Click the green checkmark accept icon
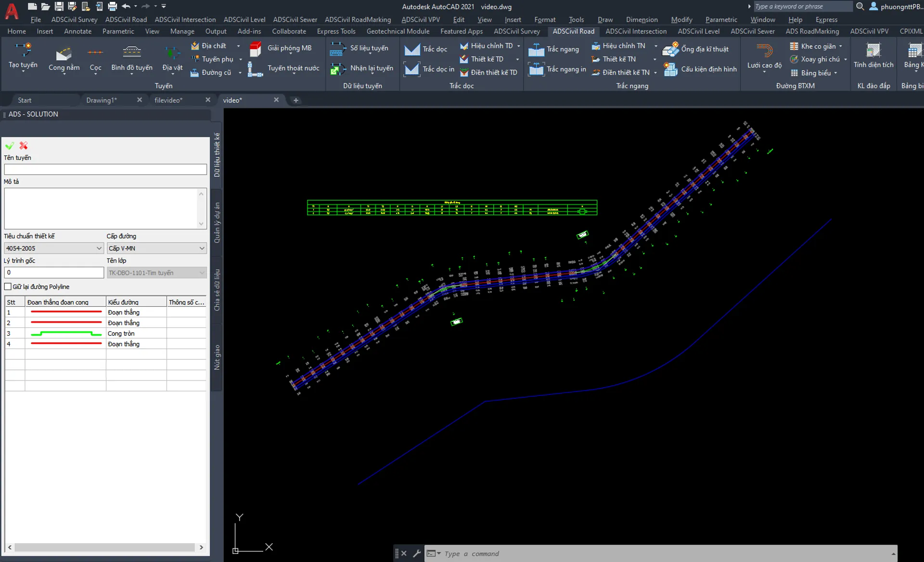Image resolution: width=924 pixels, height=562 pixels. click(x=10, y=145)
